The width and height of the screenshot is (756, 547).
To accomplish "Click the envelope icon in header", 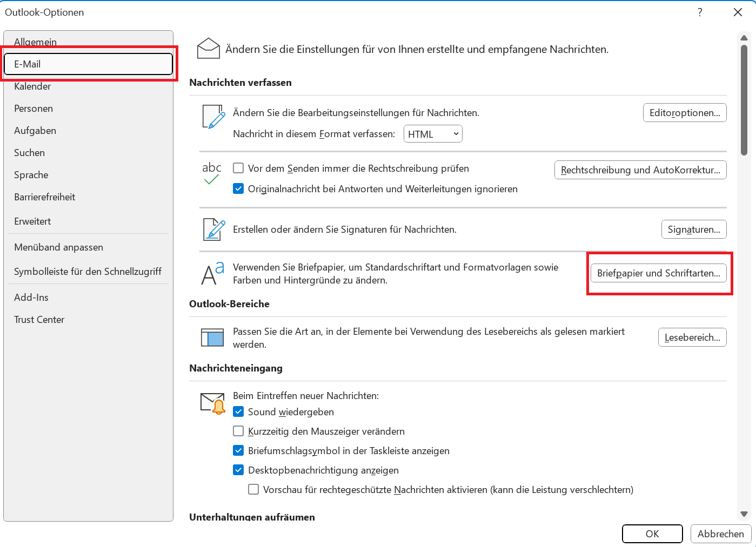I will click(x=209, y=49).
